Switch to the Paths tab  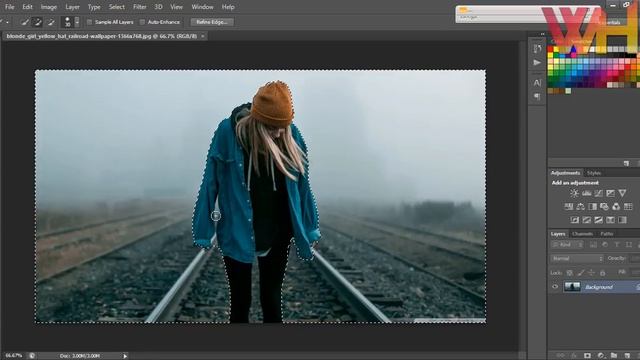pyautogui.click(x=607, y=234)
